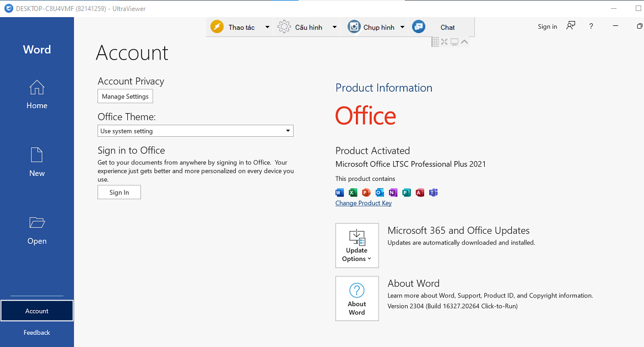Minimize the Word window
The width and height of the screenshot is (644, 347).
tap(615, 26)
